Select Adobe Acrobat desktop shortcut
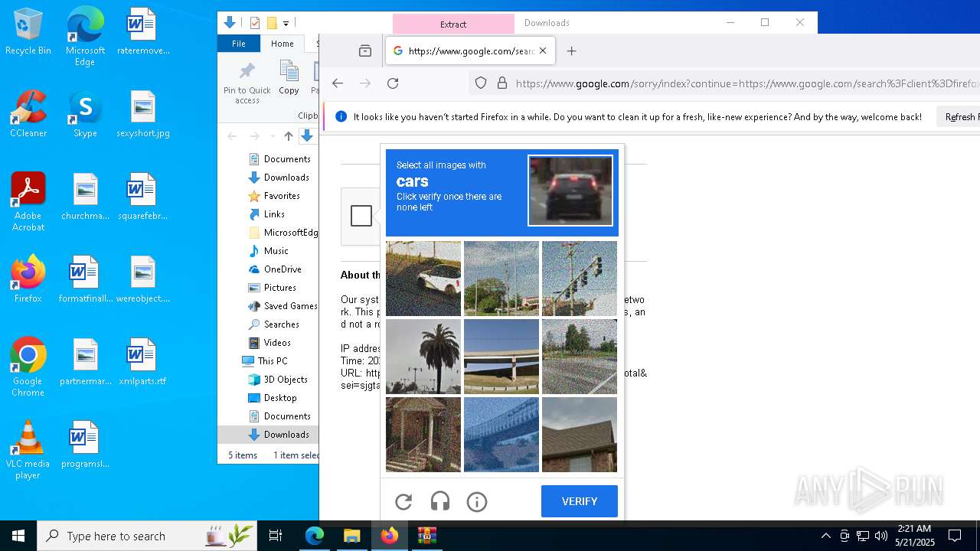This screenshot has height=551, width=980. tap(28, 202)
